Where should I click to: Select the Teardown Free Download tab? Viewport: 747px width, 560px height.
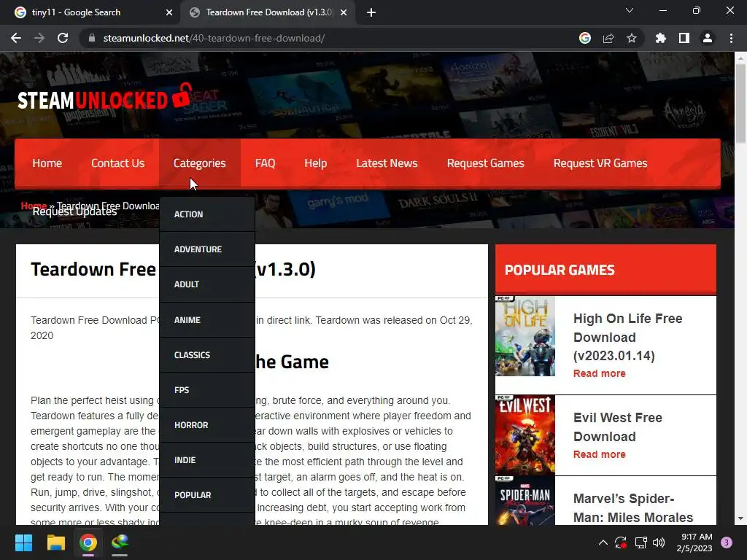[x=267, y=12]
